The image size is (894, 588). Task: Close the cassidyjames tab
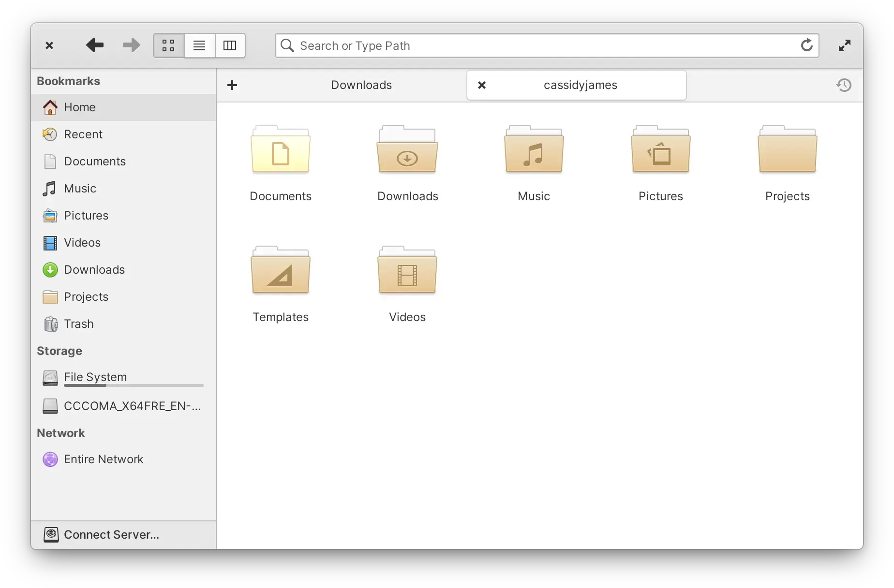[x=482, y=85]
